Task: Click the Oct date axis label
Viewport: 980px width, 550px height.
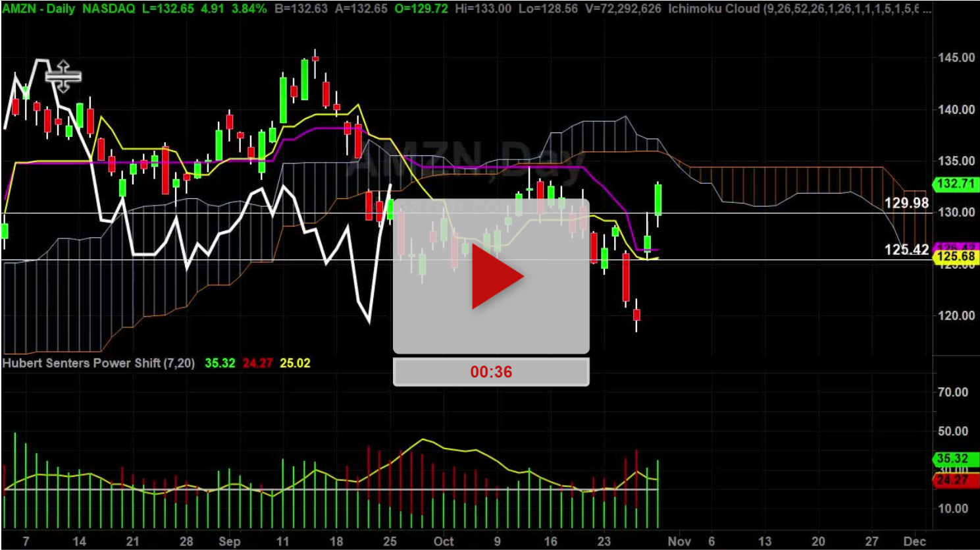Action: (x=444, y=541)
